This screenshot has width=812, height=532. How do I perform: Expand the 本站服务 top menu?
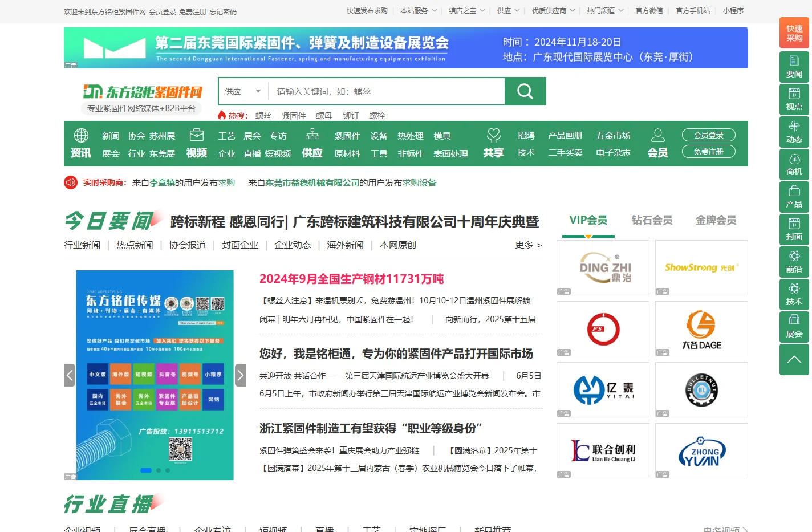[419, 11]
